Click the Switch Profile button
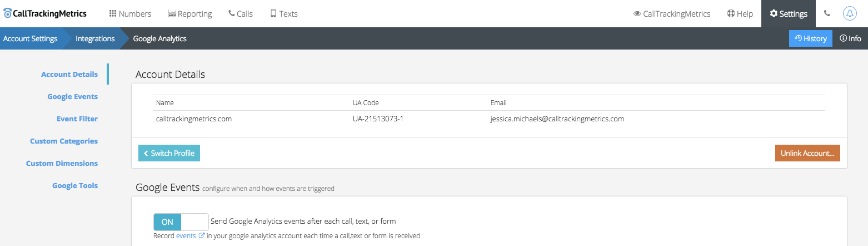The width and height of the screenshot is (868, 246). [169, 153]
